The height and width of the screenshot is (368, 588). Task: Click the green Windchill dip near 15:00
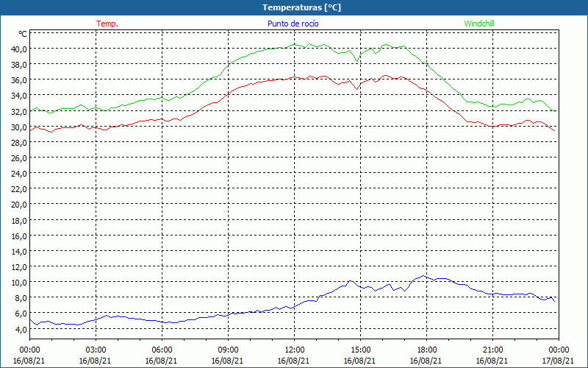pyautogui.click(x=357, y=61)
